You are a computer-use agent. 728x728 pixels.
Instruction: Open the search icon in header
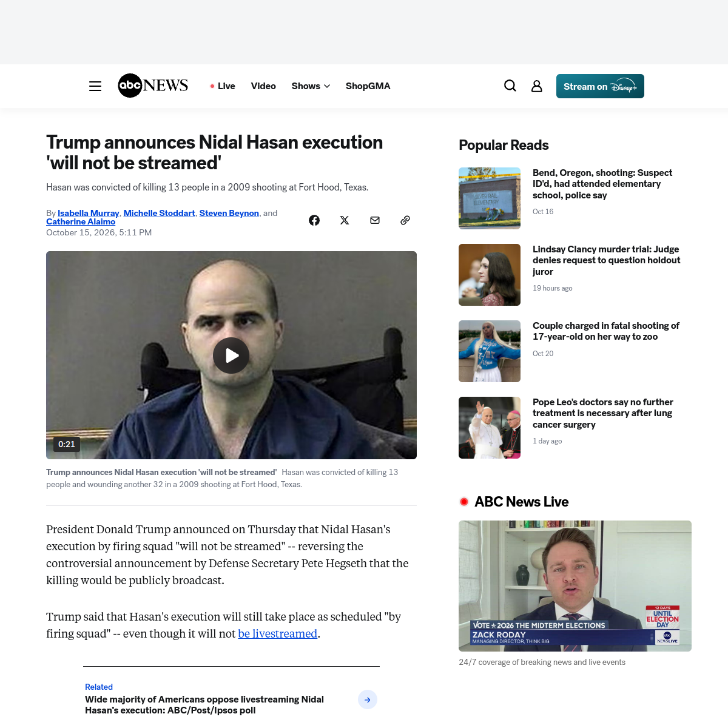pos(510,86)
